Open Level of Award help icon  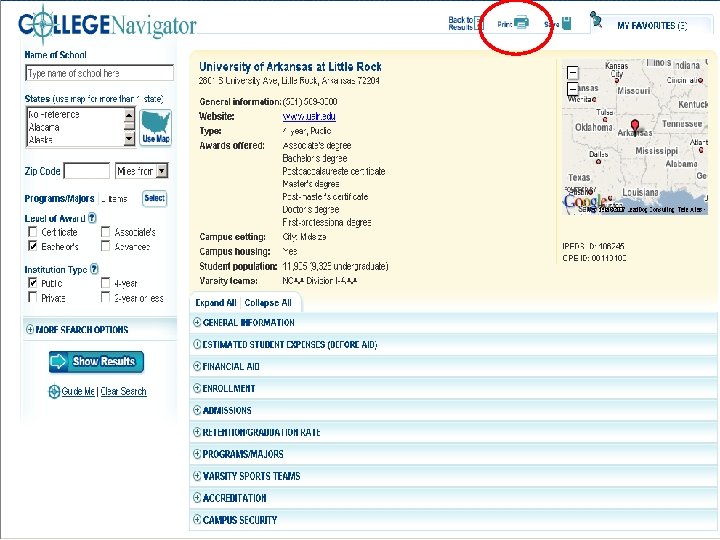click(x=92, y=218)
